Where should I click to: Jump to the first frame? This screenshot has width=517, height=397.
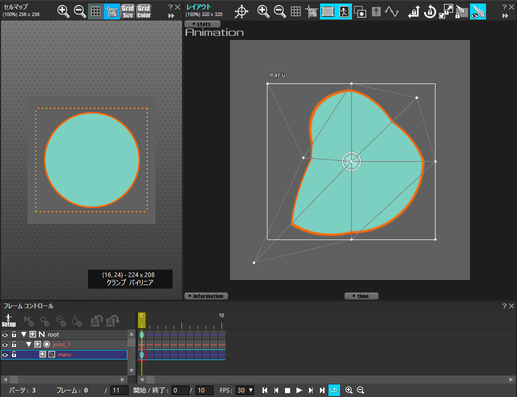264,390
